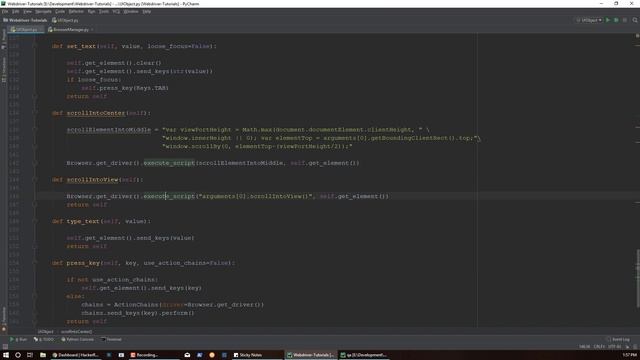Open the Help menu
This screenshot has width=640, height=360.
point(147,11)
